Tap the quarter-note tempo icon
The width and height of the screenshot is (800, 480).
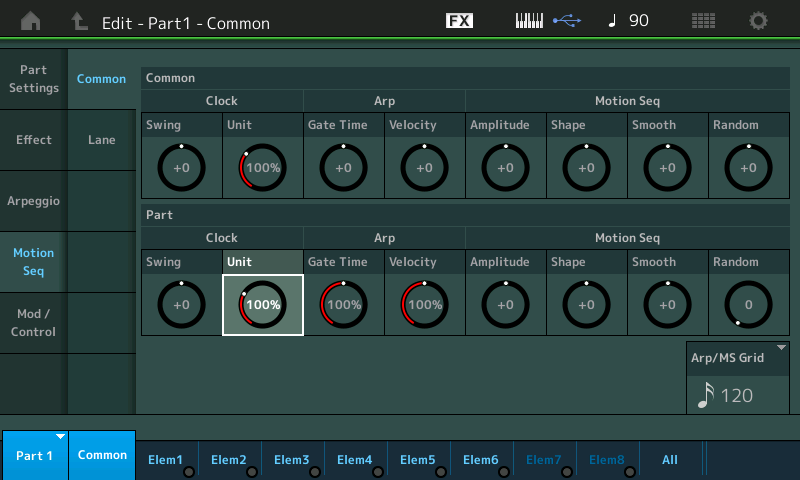pyautogui.click(x=612, y=21)
